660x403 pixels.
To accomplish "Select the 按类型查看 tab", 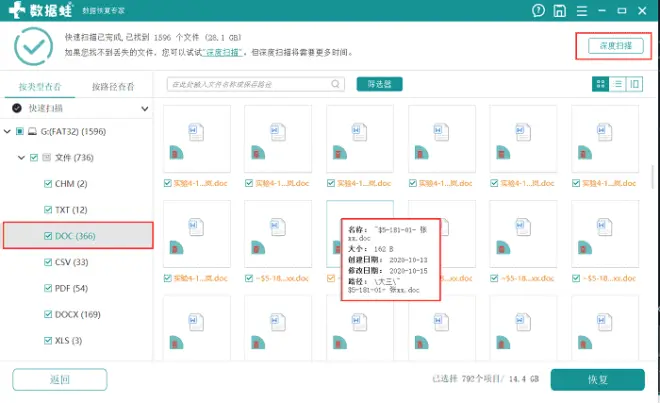I will coord(40,87).
